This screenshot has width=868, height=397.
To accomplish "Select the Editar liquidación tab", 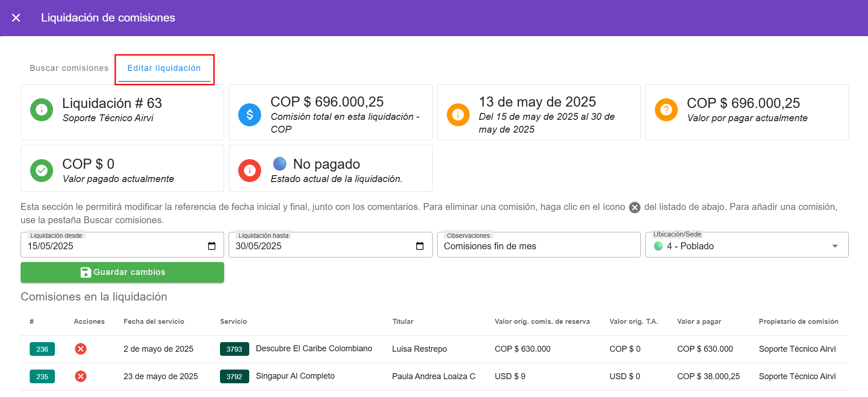I will (164, 68).
